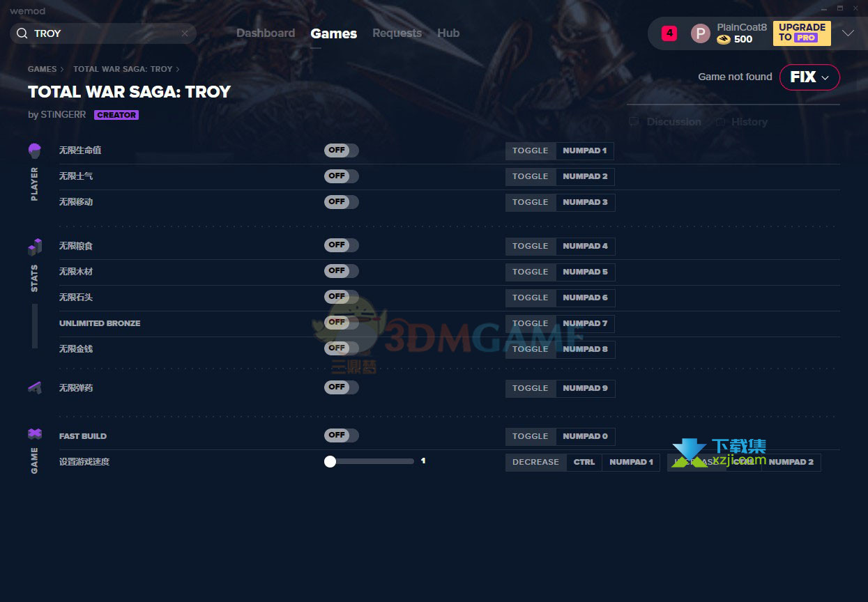The width and height of the screenshot is (868, 602).
Task: Click the TROY search input field
Action: [x=103, y=33]
